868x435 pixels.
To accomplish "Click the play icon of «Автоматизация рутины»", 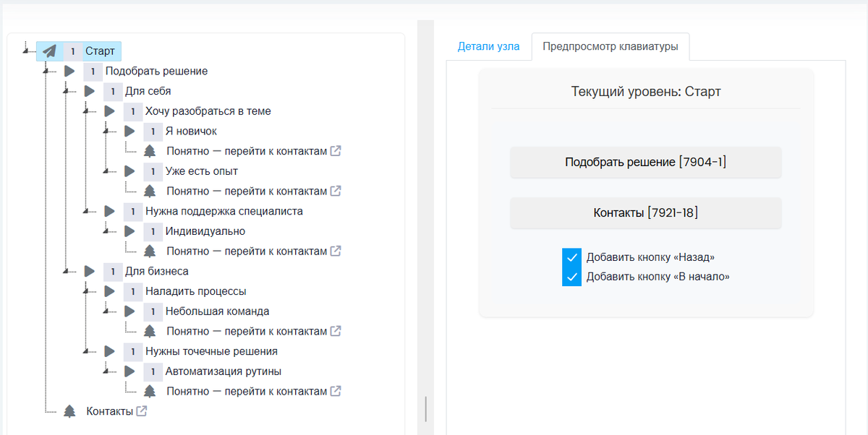I will [x=129, y=371].
